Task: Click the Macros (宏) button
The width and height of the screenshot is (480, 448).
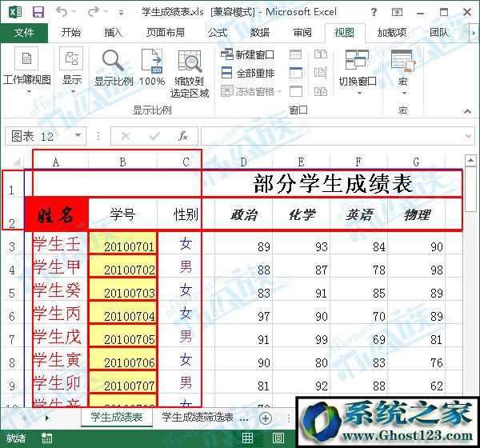Action: (402, 72)
